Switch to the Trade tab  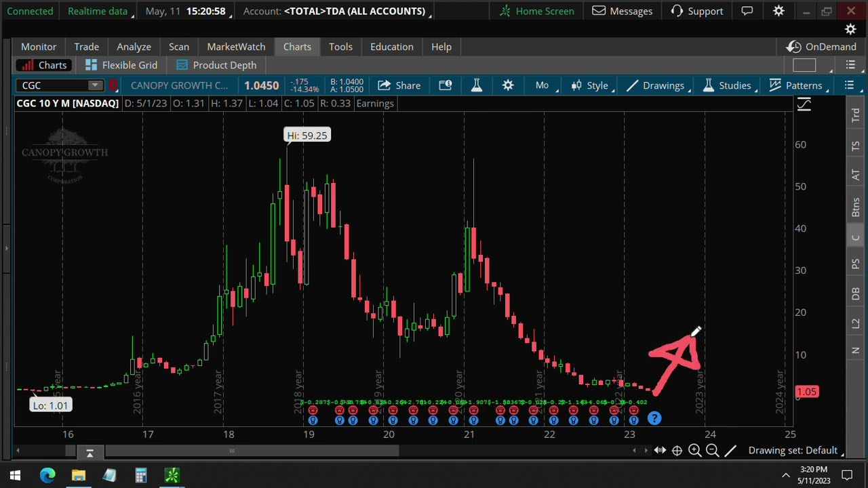86,47
